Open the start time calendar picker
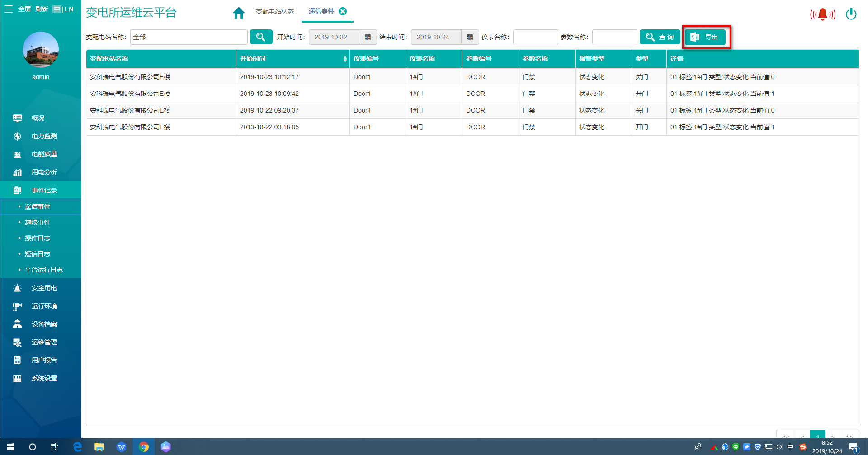The height and width of the screenshot is (455, 868). 368,37
